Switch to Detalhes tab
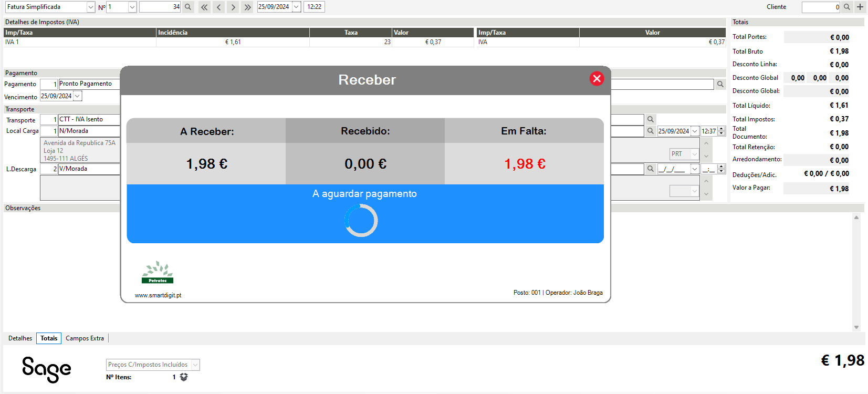The height and width of the screenshot is (394, 868). tap(20, 338)
